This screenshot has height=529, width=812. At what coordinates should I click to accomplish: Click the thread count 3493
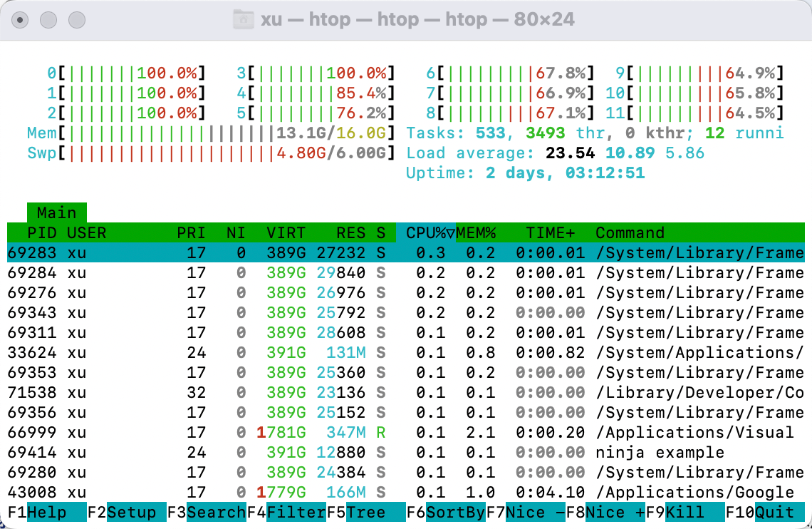[546, 133]
